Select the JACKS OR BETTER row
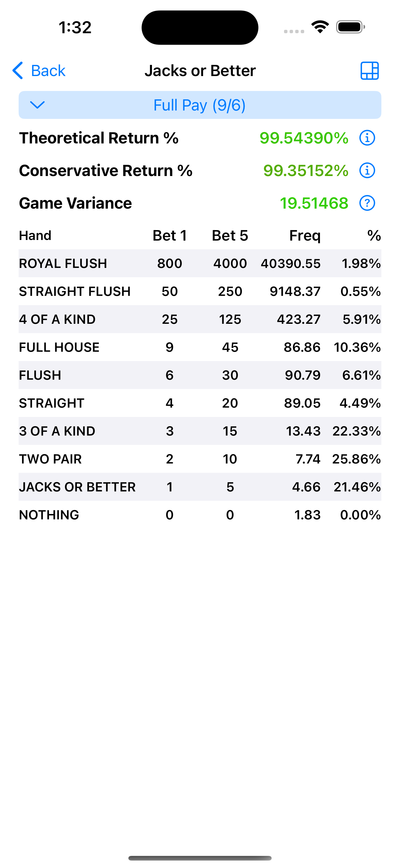The image size is (400, 868). click(x=200, y=487)
